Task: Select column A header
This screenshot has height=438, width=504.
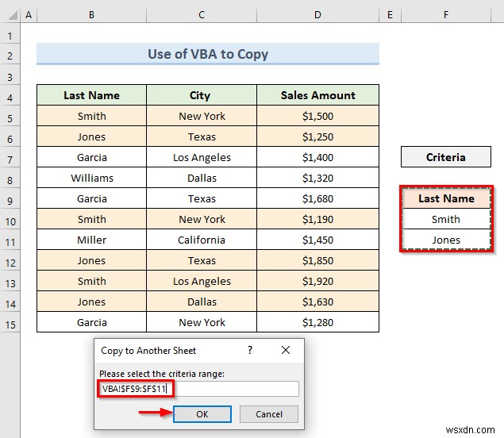Action: [29, 15]
